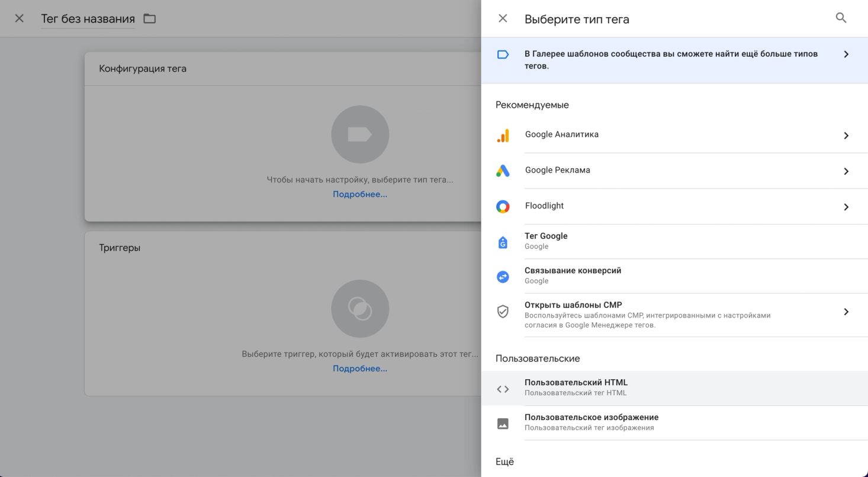Viewport: 868px width, 477px height.
Task: Select Google Реклама tag type
Action: click(674, 171)
